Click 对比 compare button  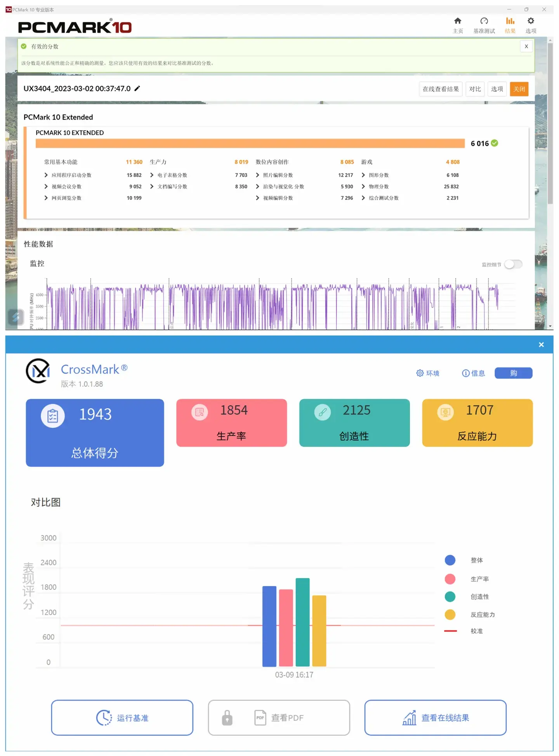(x=475, y=89)
